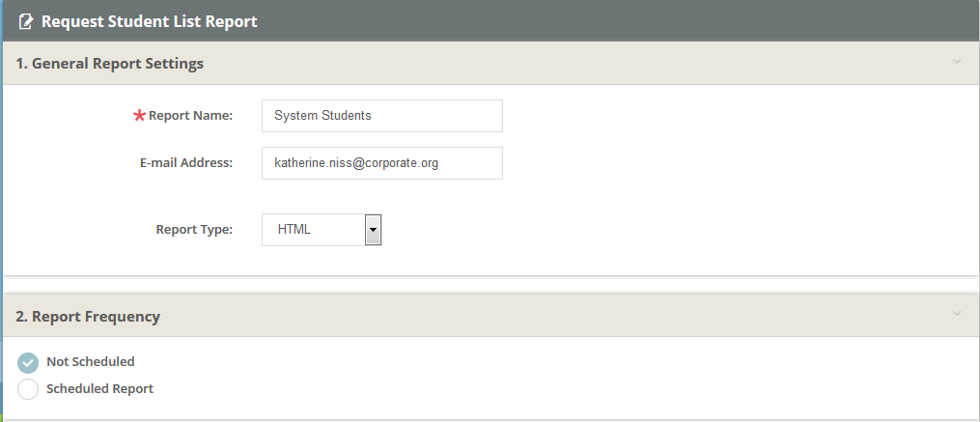Select the Not Scheduled radio button

(x=29, y=362)
